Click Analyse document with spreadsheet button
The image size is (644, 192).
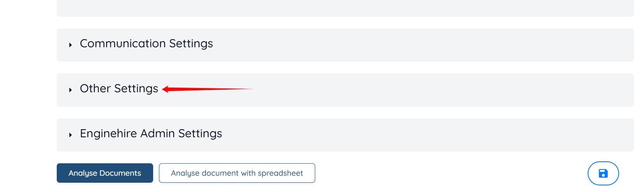coord(237,173)
